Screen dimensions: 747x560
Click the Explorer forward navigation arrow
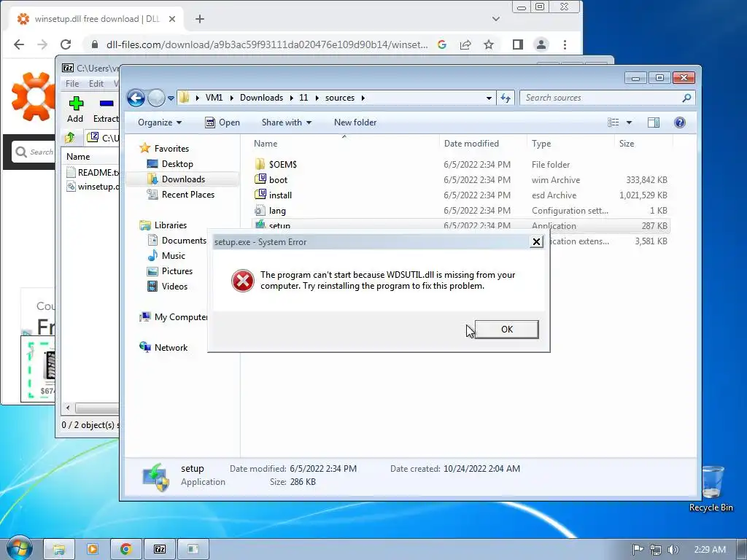coord(156,98)
